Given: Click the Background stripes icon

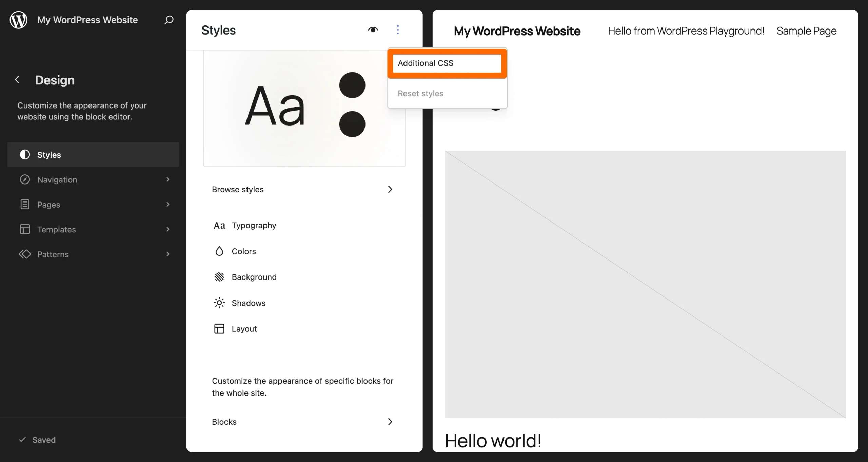Looking at the screenshot, I should coord(219,277).
